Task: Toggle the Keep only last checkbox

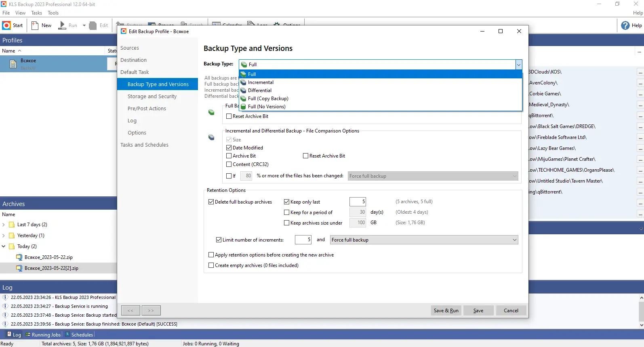Action: (287, 202)
